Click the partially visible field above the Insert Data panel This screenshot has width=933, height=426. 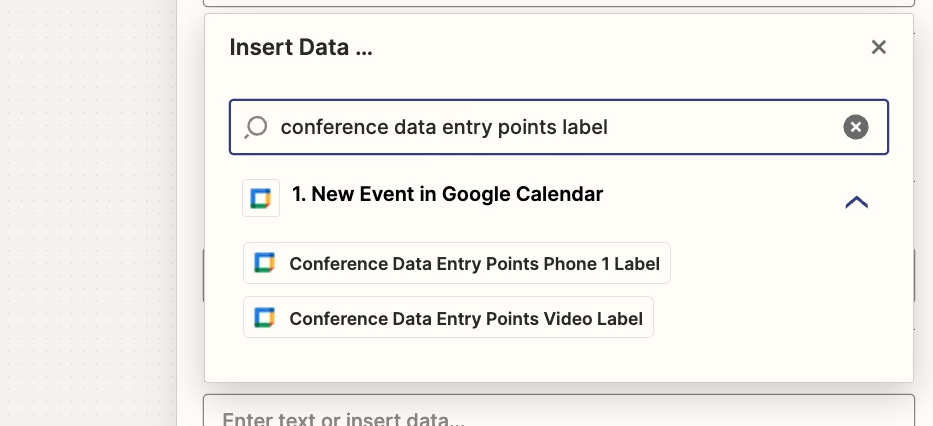[x=559, y=3]
